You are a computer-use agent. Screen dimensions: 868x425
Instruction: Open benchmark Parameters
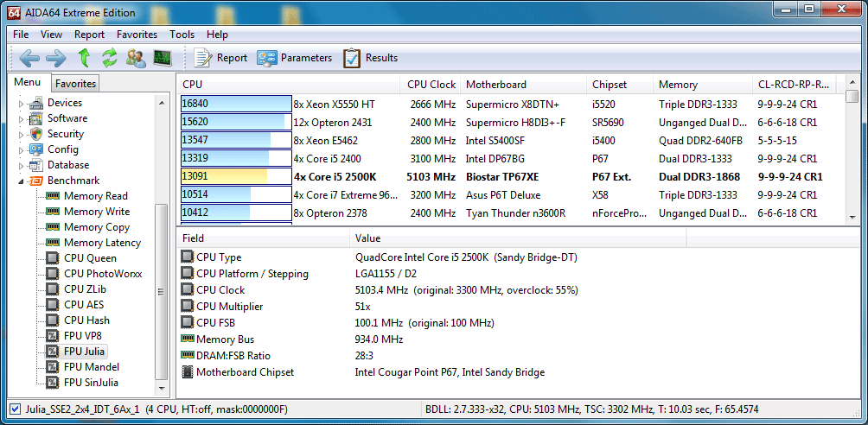[295, 58]
